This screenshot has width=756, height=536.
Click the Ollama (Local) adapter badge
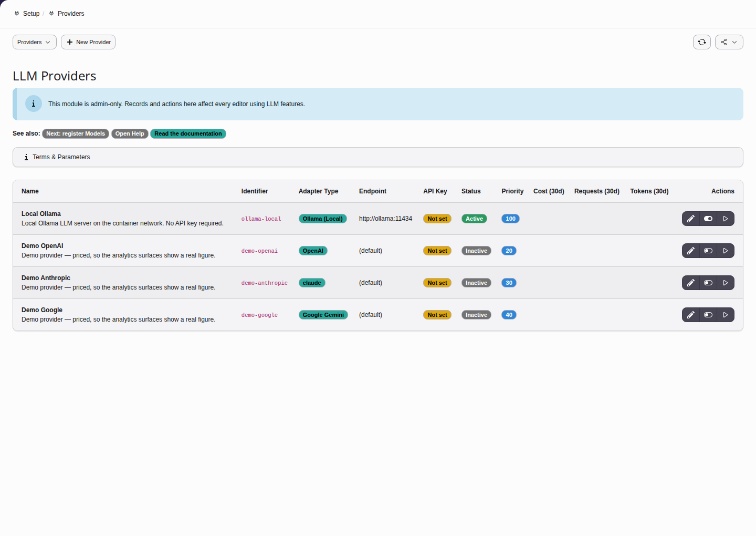tap(322, 219)
